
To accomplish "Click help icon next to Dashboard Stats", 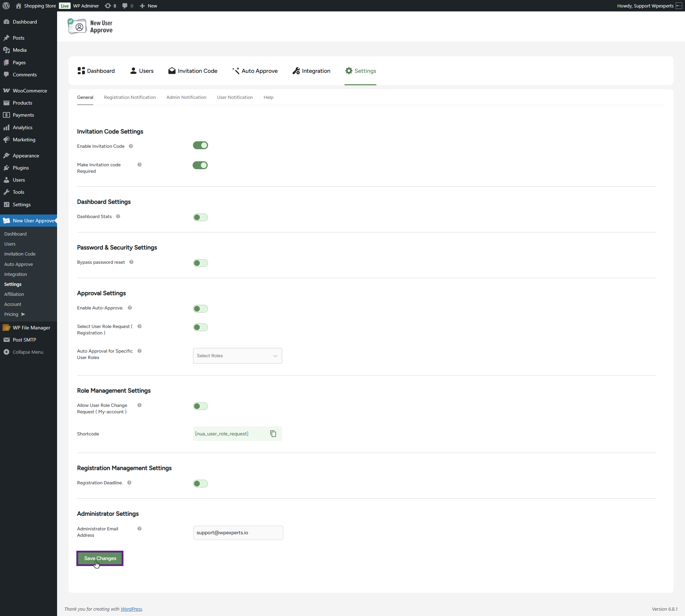I will (118, 216).
